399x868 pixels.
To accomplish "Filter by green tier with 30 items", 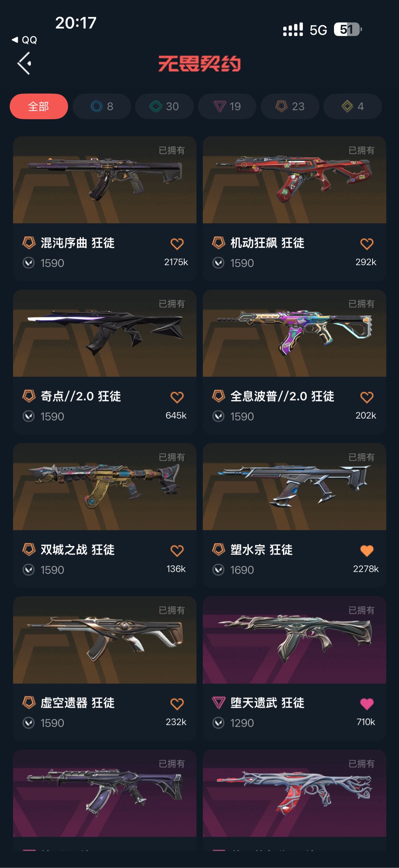I will 164,107.
